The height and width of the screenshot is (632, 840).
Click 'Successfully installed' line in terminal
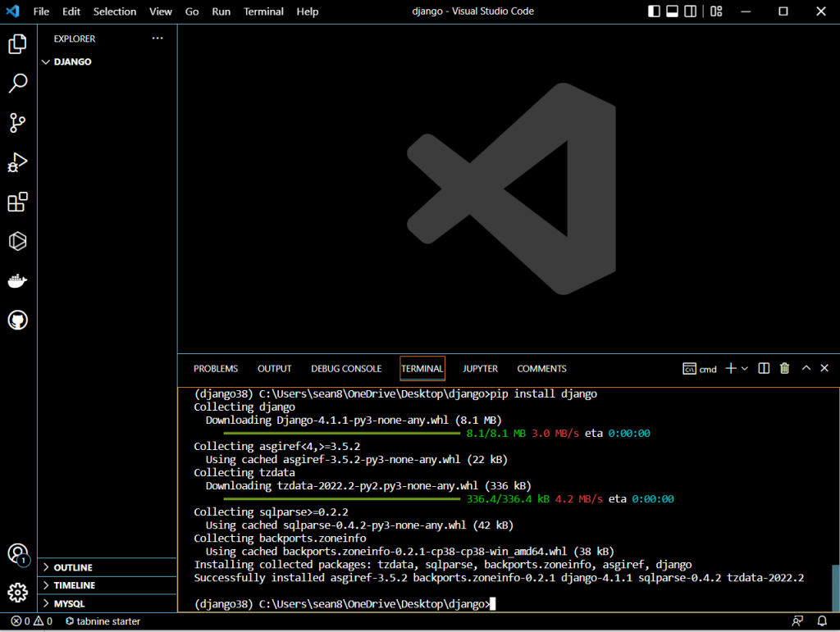(x=499, y=578)
